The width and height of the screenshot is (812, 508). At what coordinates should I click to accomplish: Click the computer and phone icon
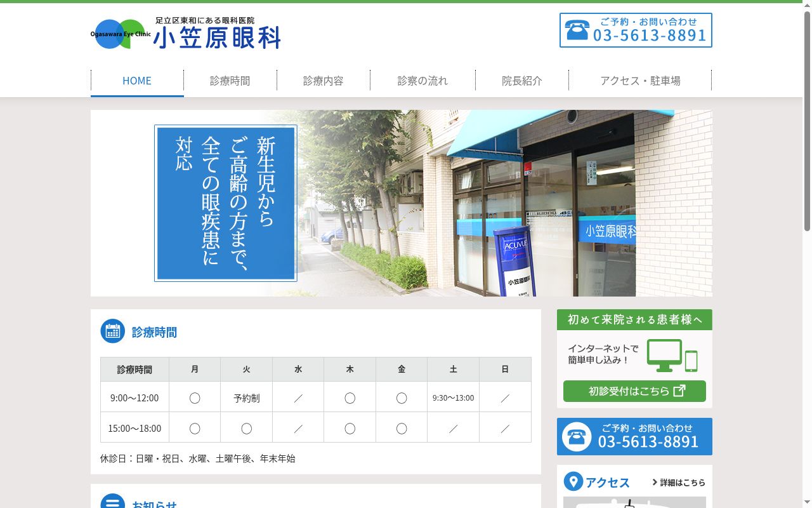(x=672, y=356)
